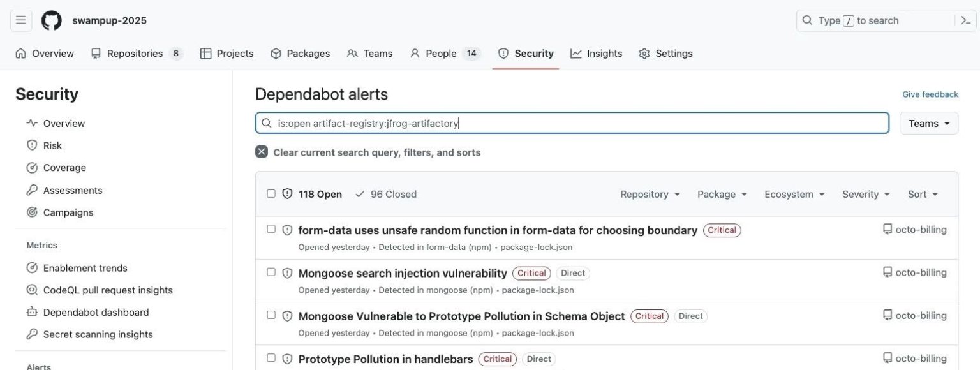Open the Teams dropdown
980x370 pixels.
coord(928,122)
